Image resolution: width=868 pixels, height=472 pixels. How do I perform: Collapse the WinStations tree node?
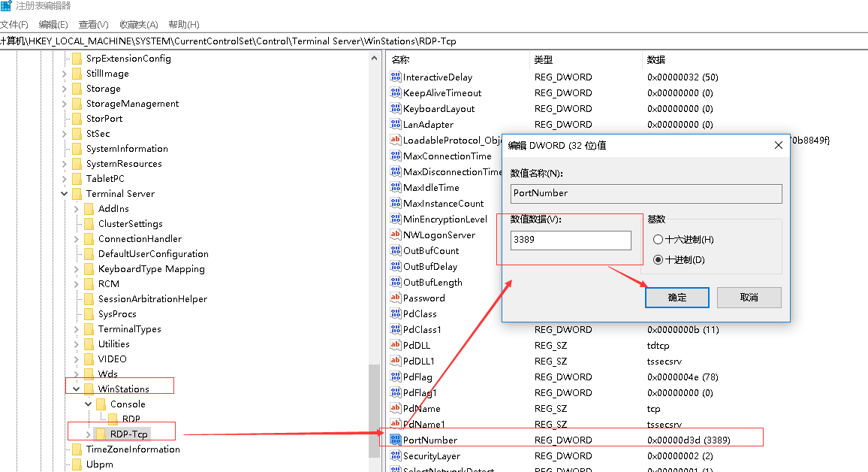coord(76,389)
